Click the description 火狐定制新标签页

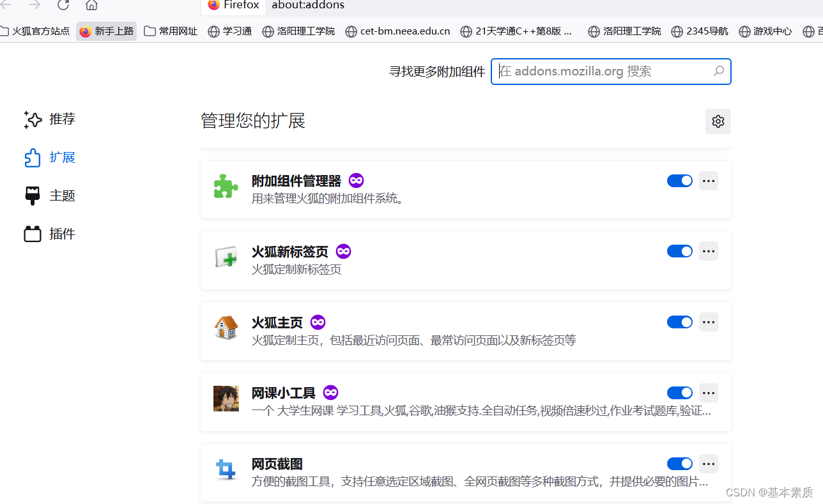coord(296,270)
